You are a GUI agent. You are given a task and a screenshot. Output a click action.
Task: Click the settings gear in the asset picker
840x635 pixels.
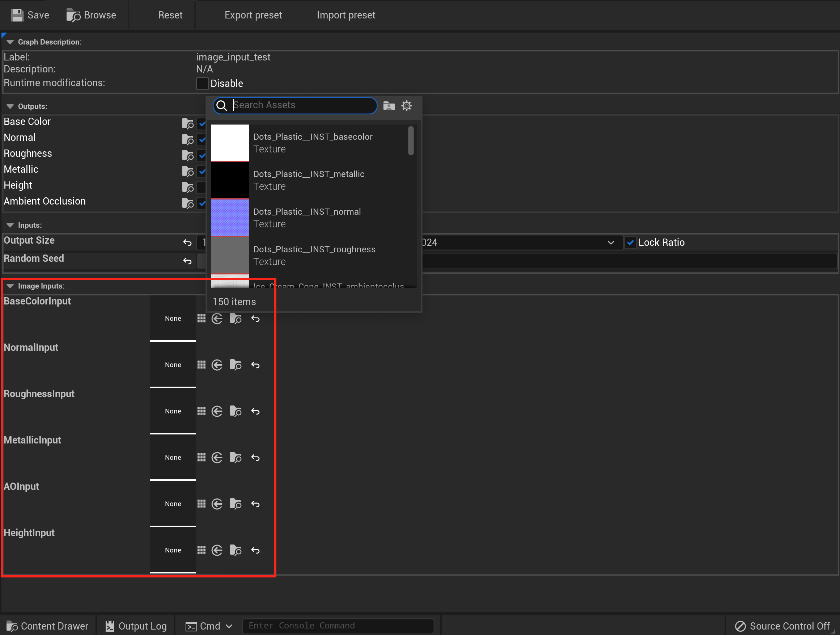[406, 106]
